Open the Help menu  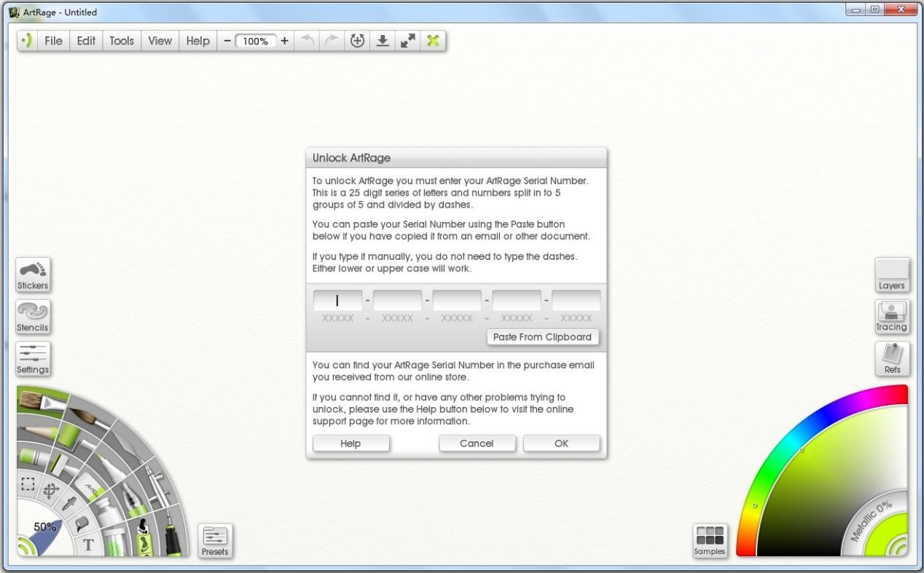pyautogui.click(x=197, y=41)
